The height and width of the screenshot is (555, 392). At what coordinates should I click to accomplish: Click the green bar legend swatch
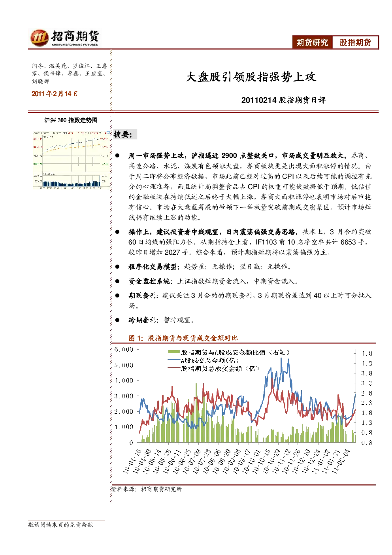pyautogui.click(x=174, y=352)
